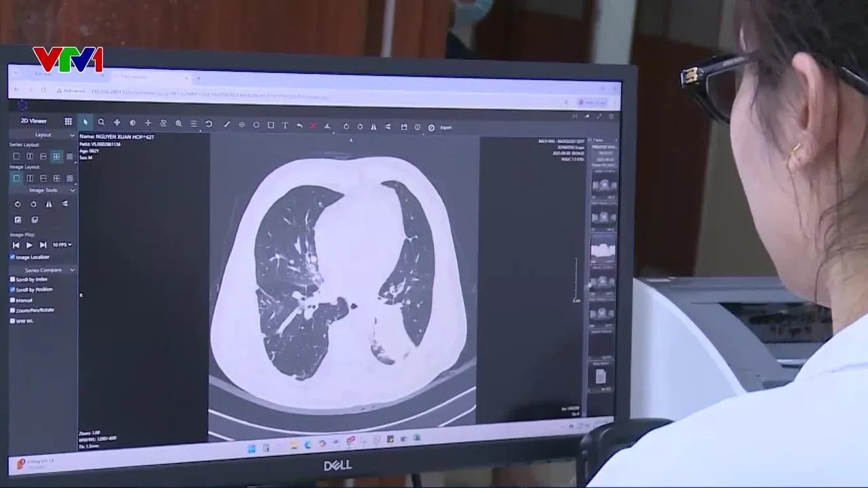Select the rectangle ROI tool

pyautogui.click(x=271, y=125)
